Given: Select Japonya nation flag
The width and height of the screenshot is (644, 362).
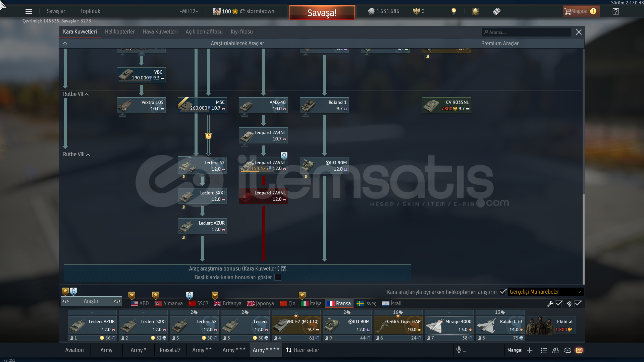Looking at the screenshot, I should click(x=261, y=304).
